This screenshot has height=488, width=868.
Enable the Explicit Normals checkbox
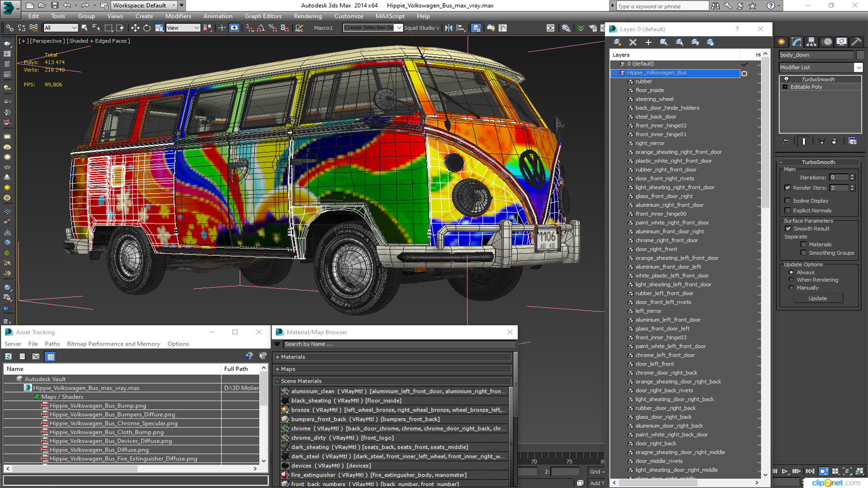pos(788,211)
